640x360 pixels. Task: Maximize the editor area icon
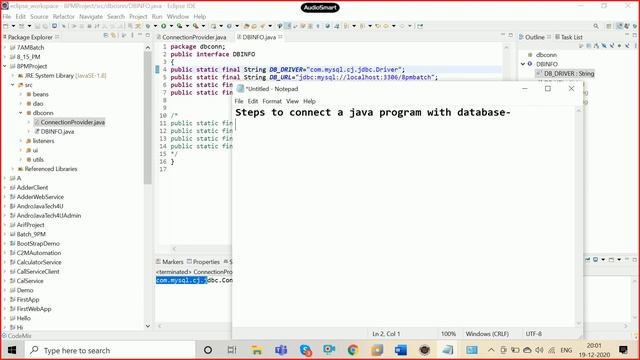click(511, 36)
